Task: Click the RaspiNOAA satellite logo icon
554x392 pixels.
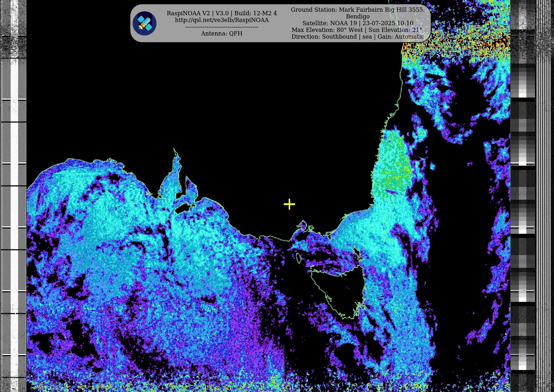Action: pyautogui.click(x=145, y=23)
